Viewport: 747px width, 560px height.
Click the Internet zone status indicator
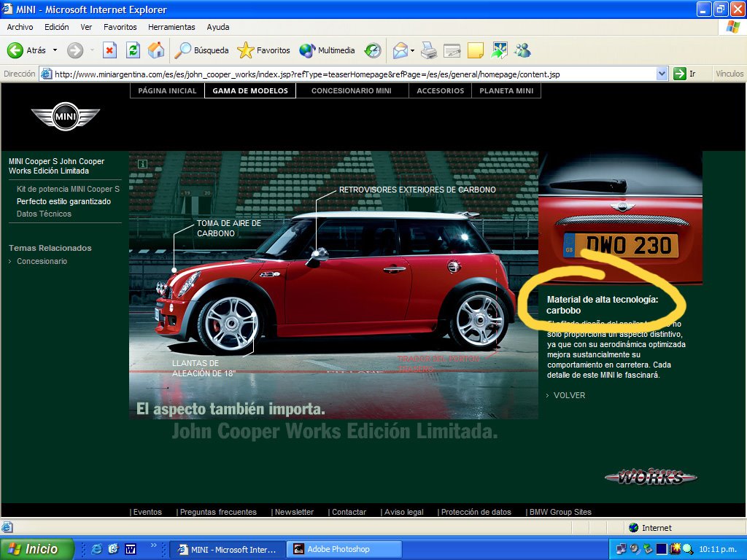click(650, 528)
